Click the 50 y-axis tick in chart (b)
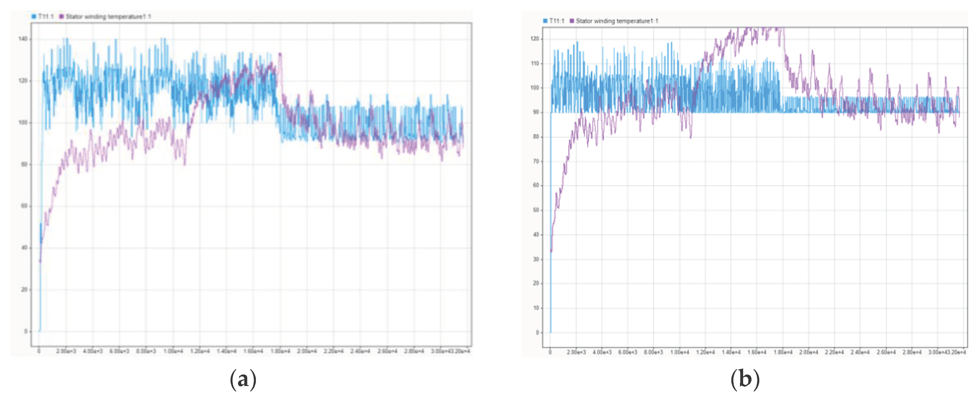The image size is (980, 399). tap(536, 210)
